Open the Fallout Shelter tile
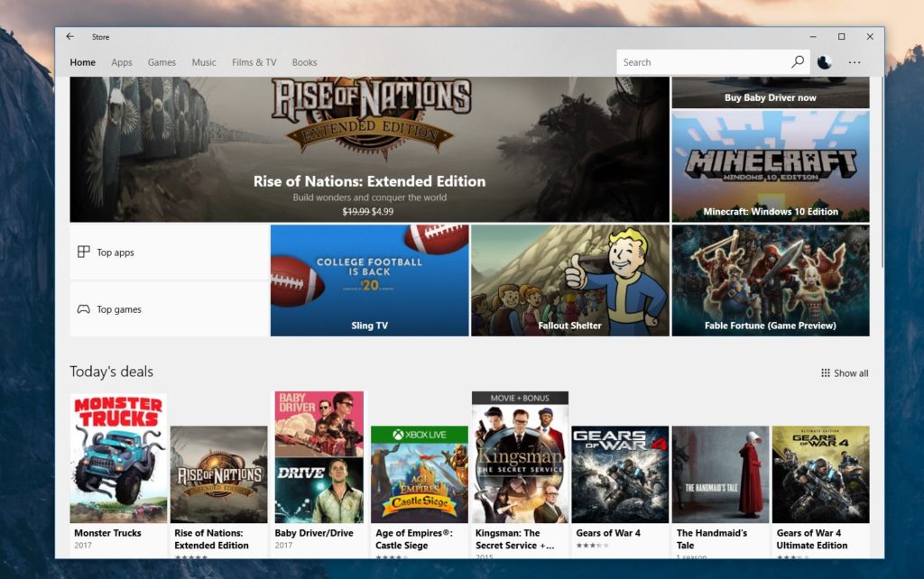 tap(569, 280)
